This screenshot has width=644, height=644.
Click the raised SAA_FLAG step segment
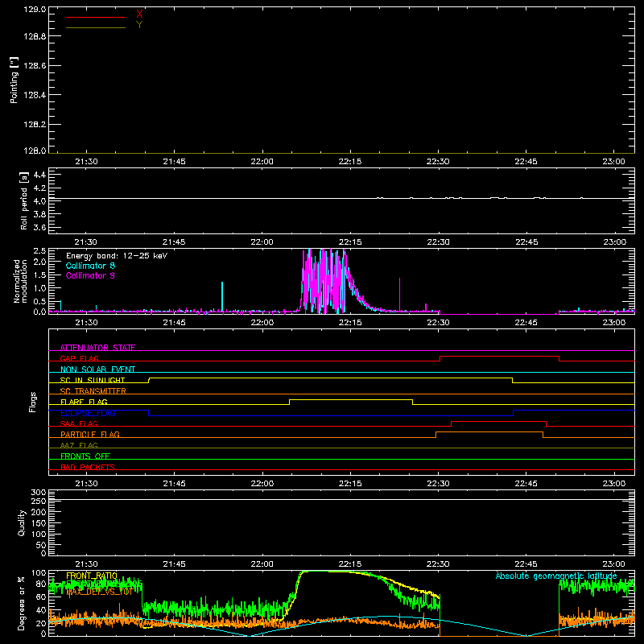pos(498,421)
